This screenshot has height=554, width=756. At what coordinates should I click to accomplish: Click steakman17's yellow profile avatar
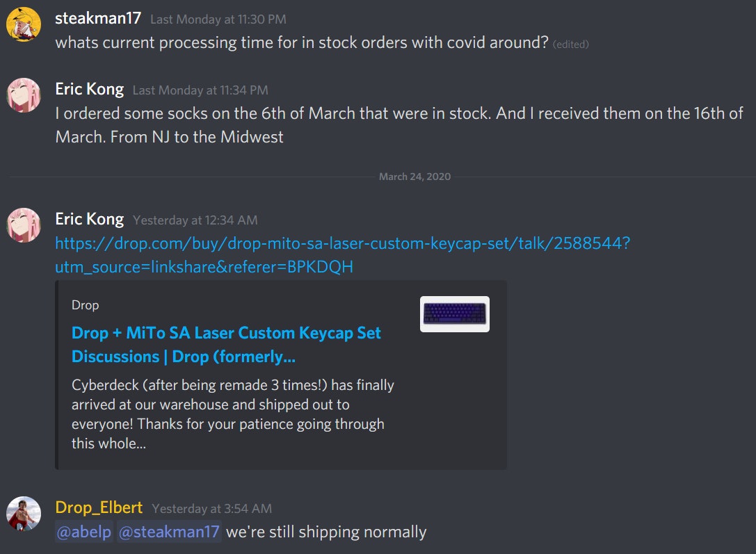23,24
